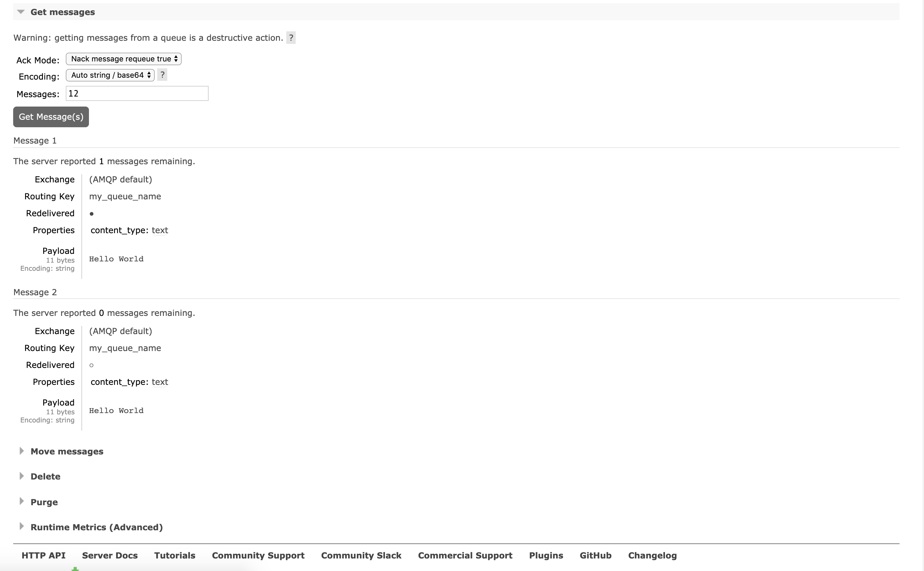Image resolution: width=924 pixels, height=571 pixels.
Task: Expand the Delete section
Action: tap(45, 477)
